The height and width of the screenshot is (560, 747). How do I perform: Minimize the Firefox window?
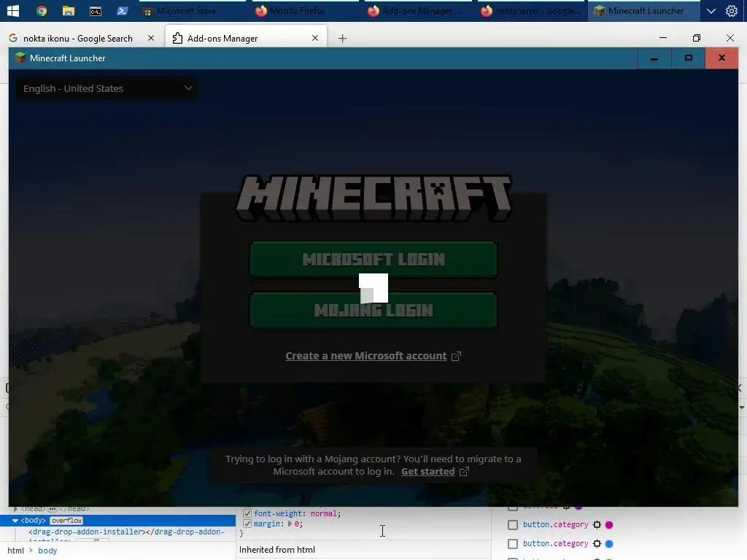coord(662,38)
